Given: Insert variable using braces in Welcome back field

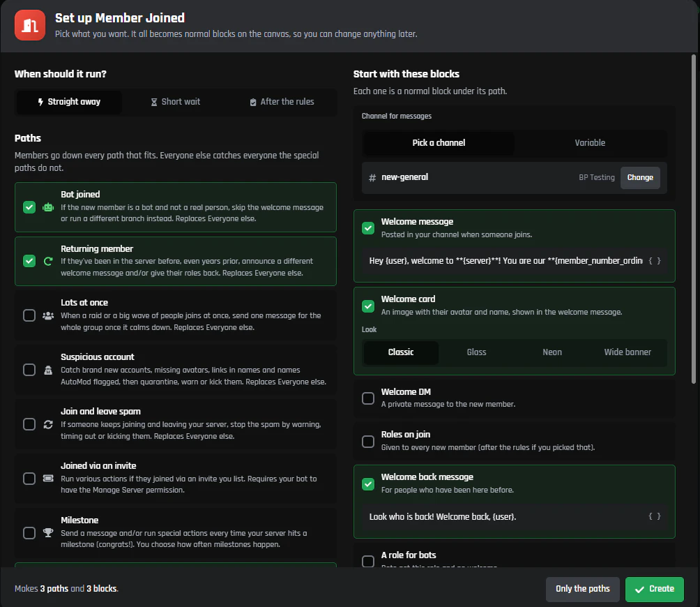Looking at the screenshot, I should click(655, 516).
